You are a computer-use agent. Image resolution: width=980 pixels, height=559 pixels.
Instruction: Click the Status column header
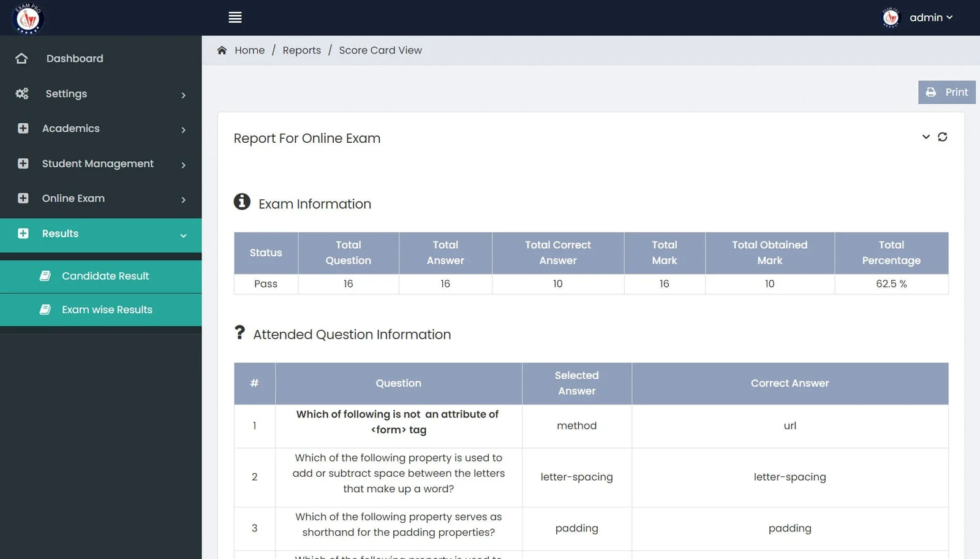coord(266,253)
